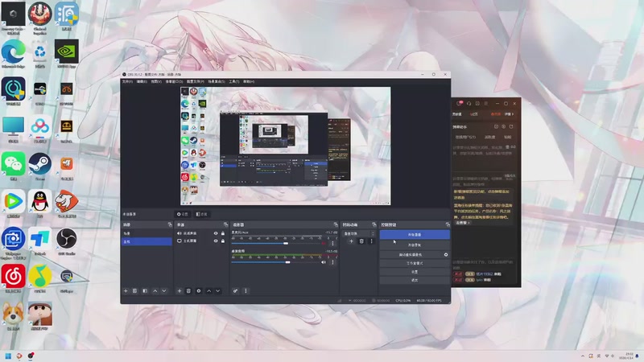Click Properties button on the source toolbar

183,214
